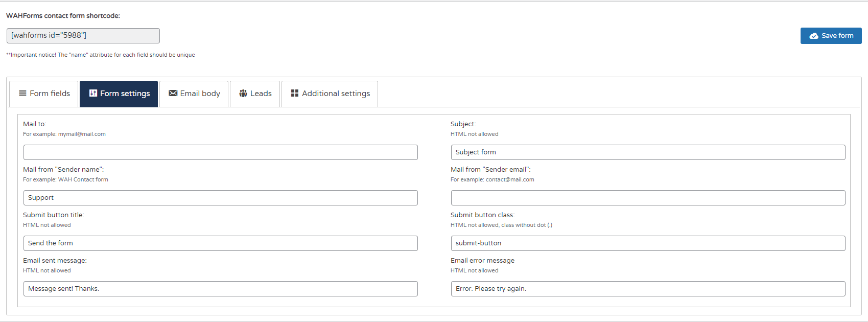Click the hamburger icon on Form fields tab

click(x=22, y=93)
